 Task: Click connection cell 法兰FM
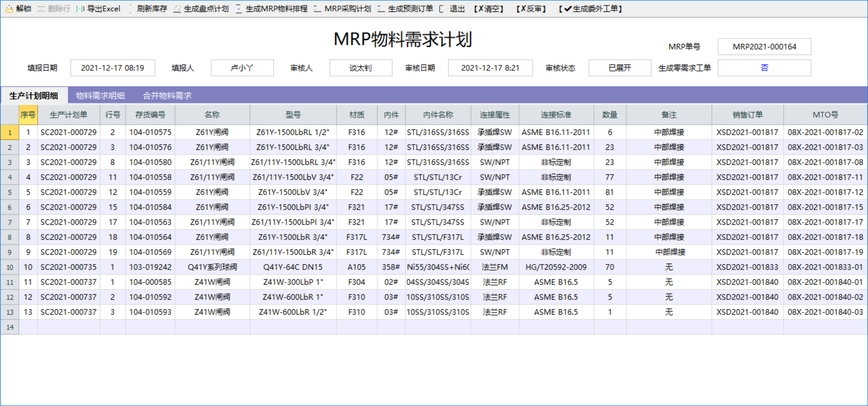(x=495, y=267)
